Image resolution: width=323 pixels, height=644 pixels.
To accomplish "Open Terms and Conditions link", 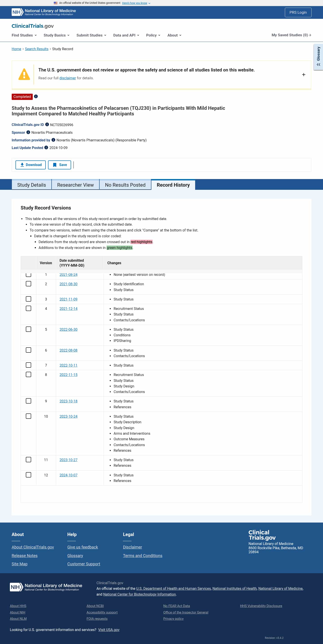I will click(x=143, y=555).
